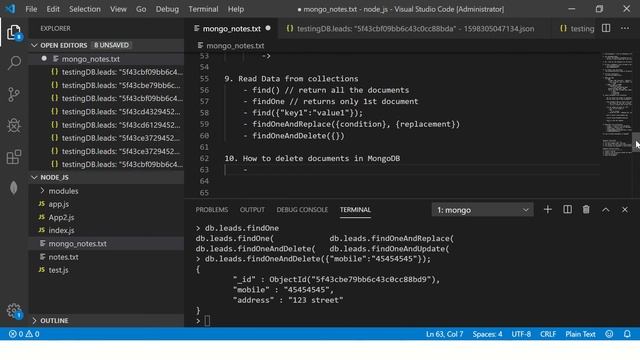
Task: Open editor More Actions ellipsis
Action: tap(625, 28)
